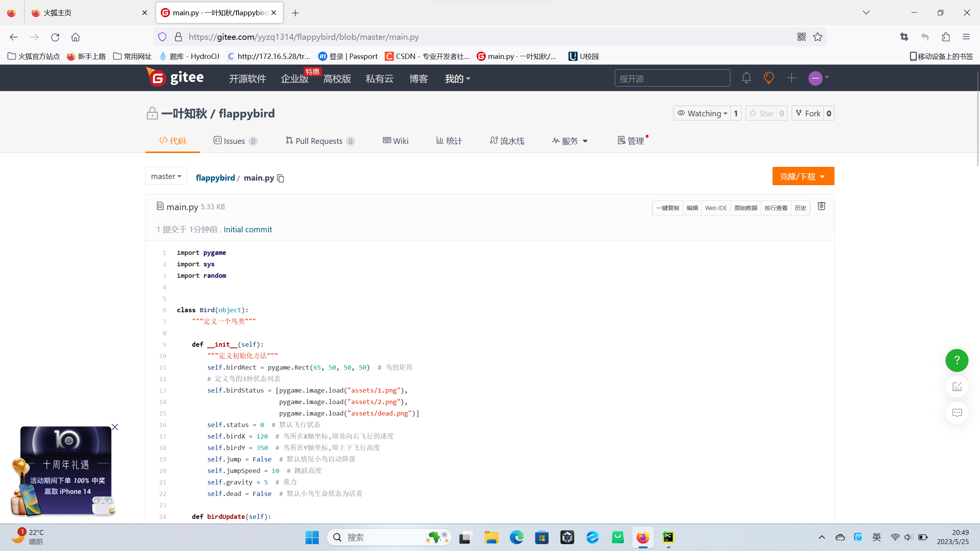Click the orange lightbulb icon
This screenshot has width=980, height=551.
[769, 78]
